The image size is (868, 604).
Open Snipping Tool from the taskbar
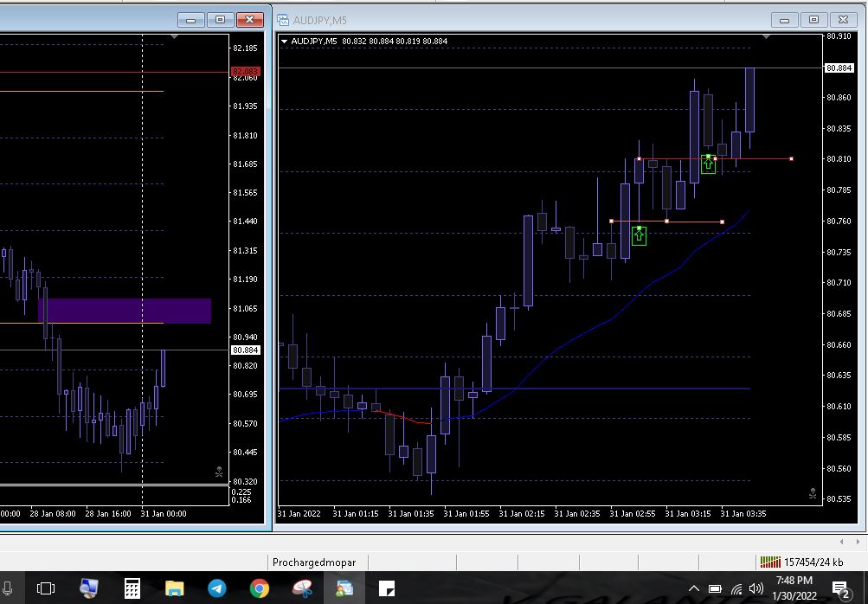tap(302, 589)
